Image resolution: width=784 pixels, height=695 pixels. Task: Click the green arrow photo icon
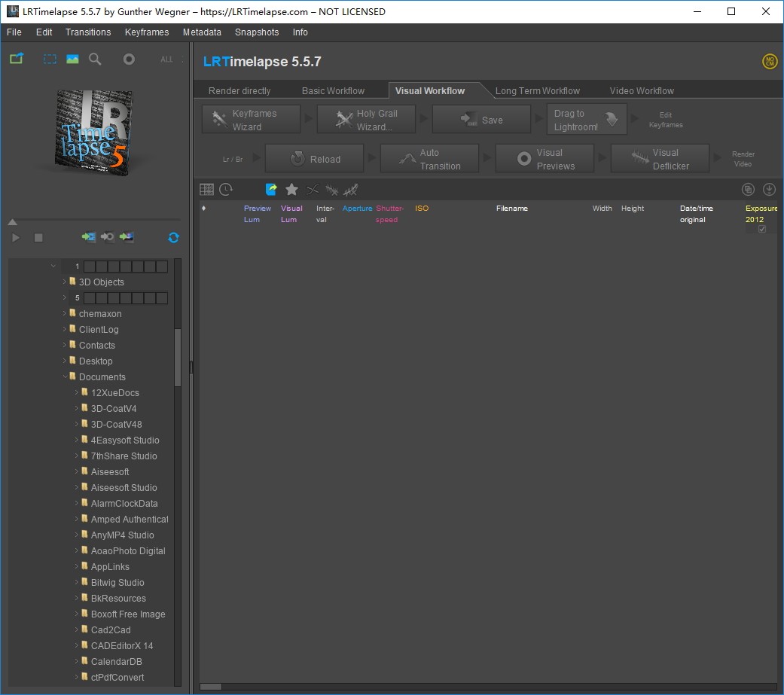(127, 237)
